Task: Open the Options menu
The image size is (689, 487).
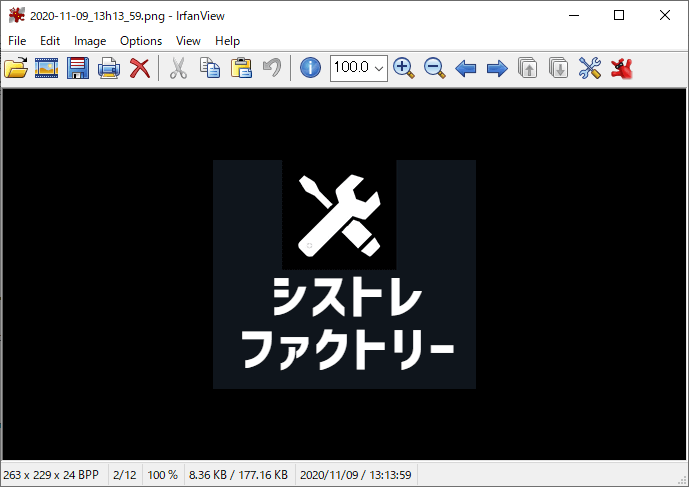Action: pos(141,41)
